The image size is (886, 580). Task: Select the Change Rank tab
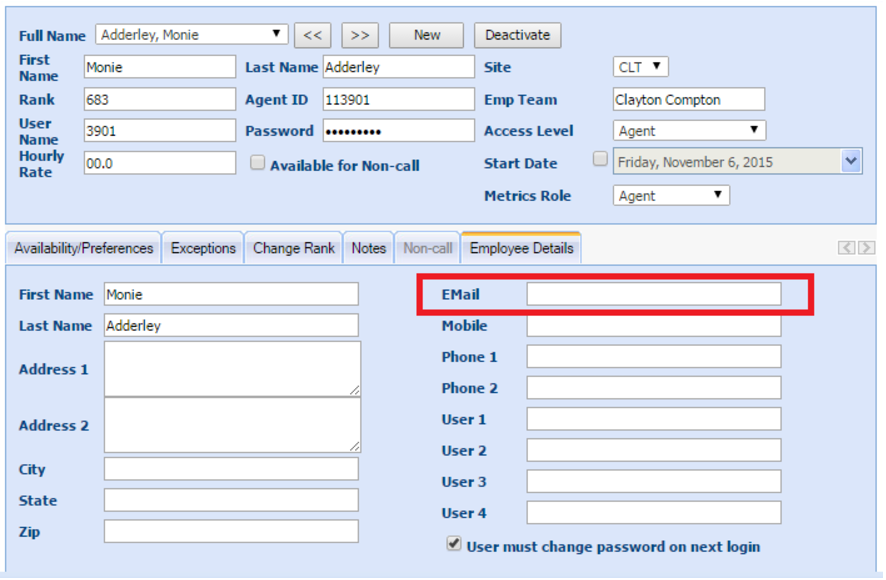click(294, 248)
